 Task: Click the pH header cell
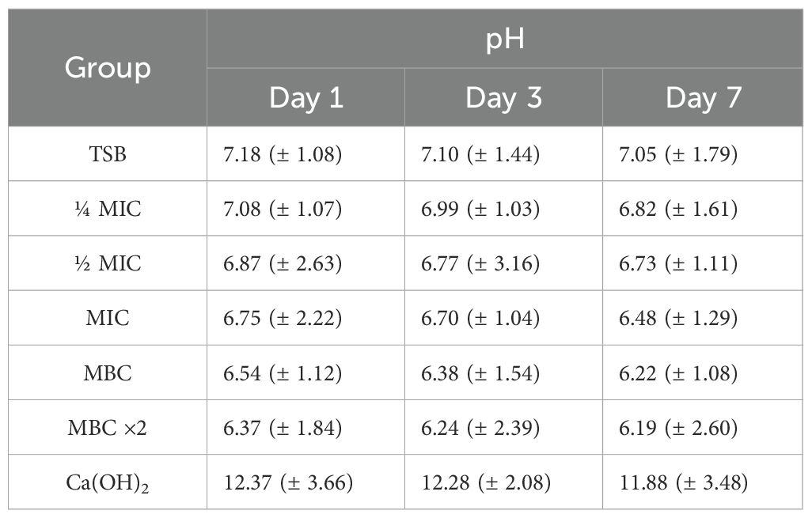[x=504, y=39]
